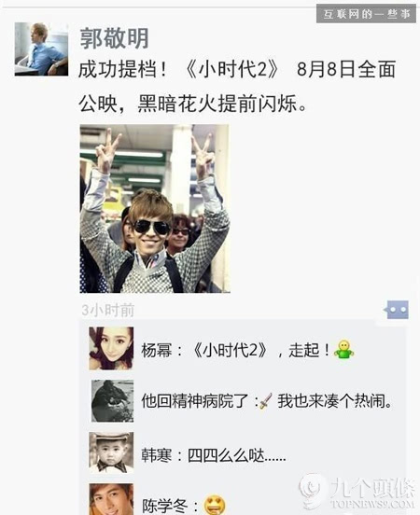Tap commenter name 他回精神病院了

(194, 401)
